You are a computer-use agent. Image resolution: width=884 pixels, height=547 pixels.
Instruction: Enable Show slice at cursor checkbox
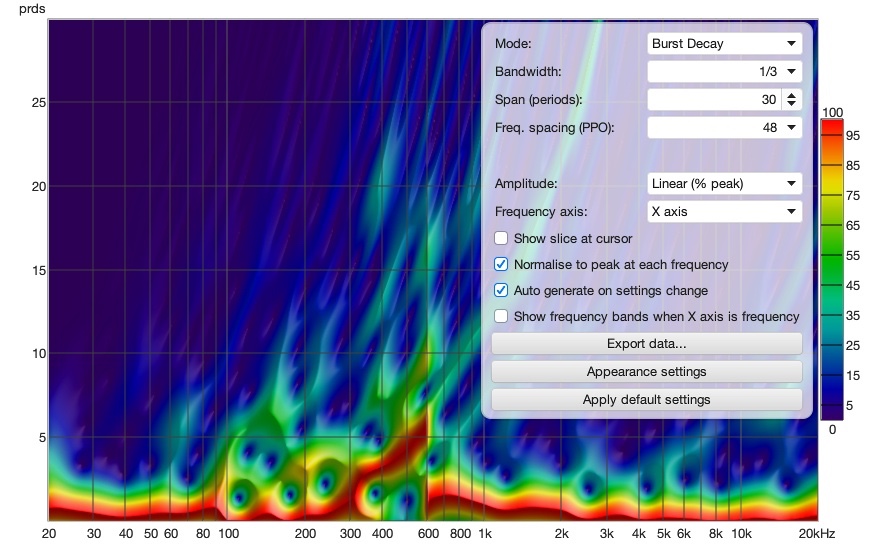(x=501, y=239)
